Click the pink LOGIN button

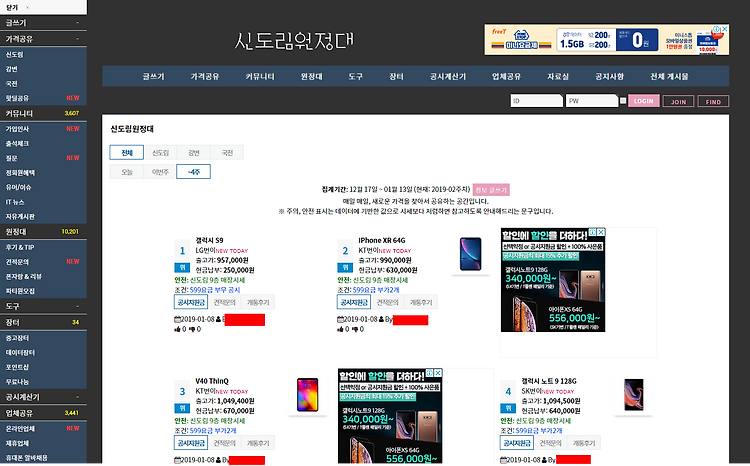(x=643, y=101)
